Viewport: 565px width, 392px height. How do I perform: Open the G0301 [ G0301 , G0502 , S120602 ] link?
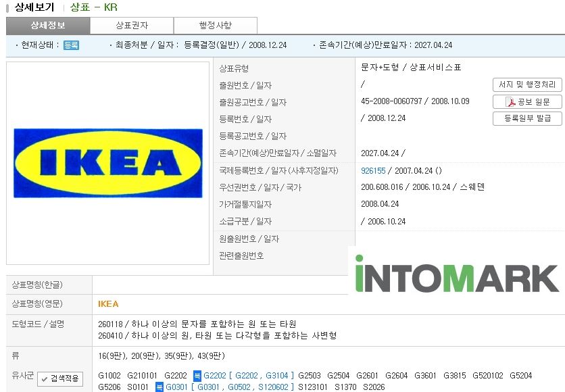point(230,387)
